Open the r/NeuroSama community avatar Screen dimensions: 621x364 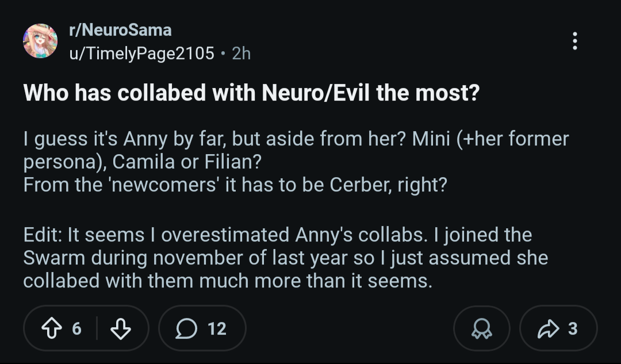(x=40, y=41)
